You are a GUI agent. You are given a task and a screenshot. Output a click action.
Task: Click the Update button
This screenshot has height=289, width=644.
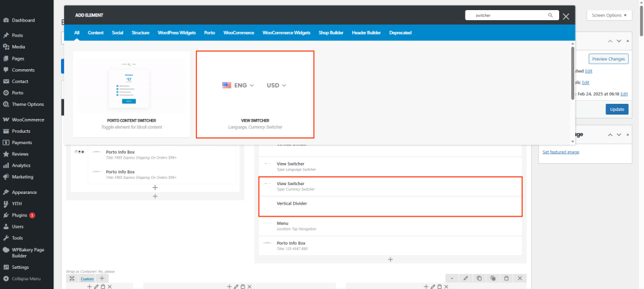(617, 109)
